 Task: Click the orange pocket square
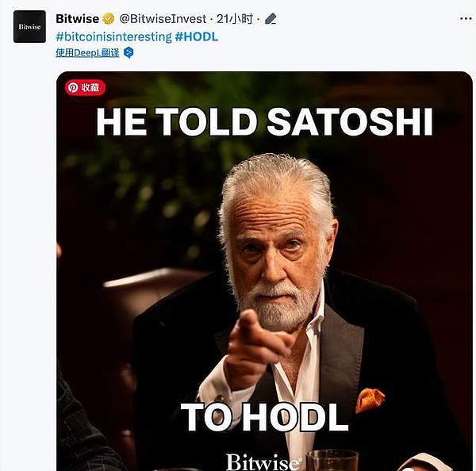click(370, 399)
